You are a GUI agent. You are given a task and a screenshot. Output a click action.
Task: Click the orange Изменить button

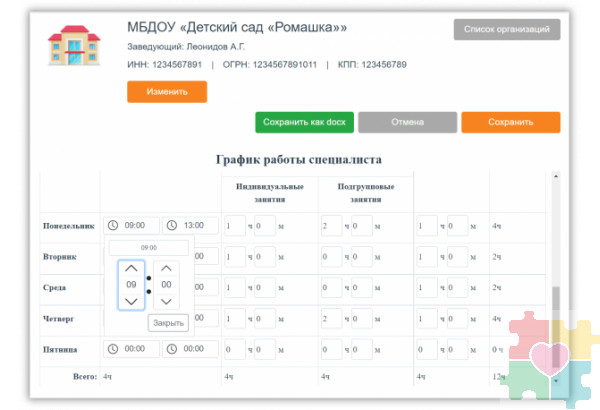(x=167, y=92)
